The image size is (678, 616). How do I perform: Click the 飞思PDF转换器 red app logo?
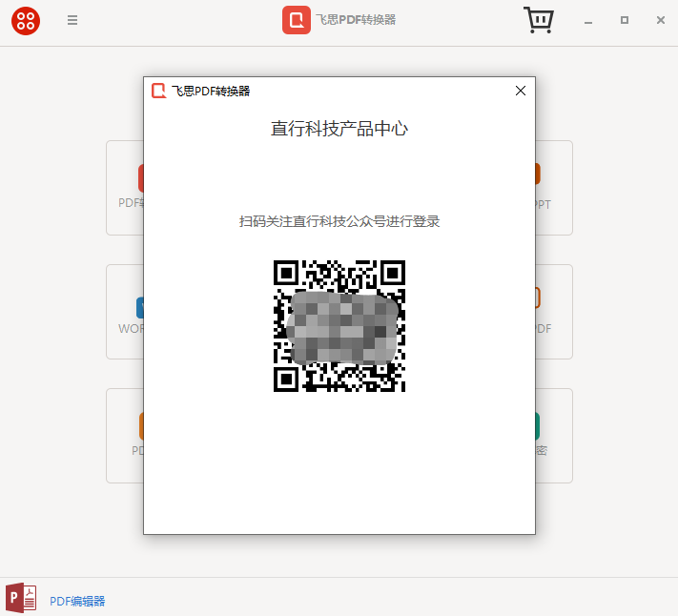(x=297, y=20)
